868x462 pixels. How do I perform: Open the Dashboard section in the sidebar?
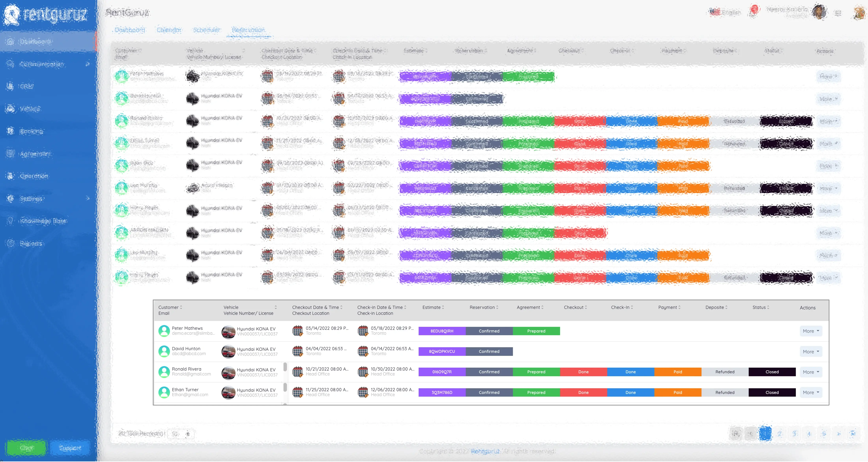[34, 41]
